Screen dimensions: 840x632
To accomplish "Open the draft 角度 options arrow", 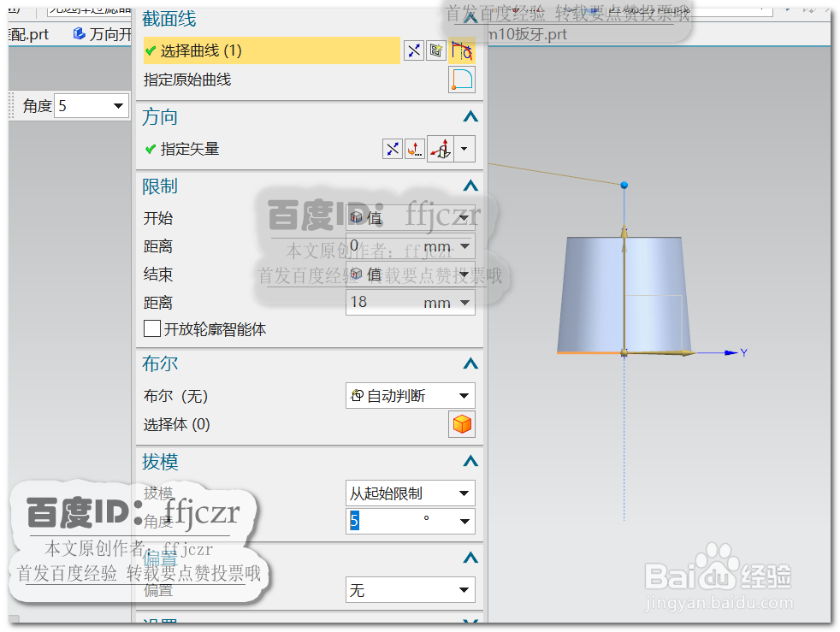I will (464, 521).
